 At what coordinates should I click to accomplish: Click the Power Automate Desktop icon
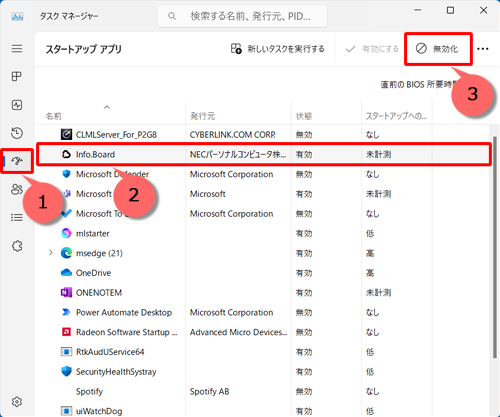[x=66, y=312]
